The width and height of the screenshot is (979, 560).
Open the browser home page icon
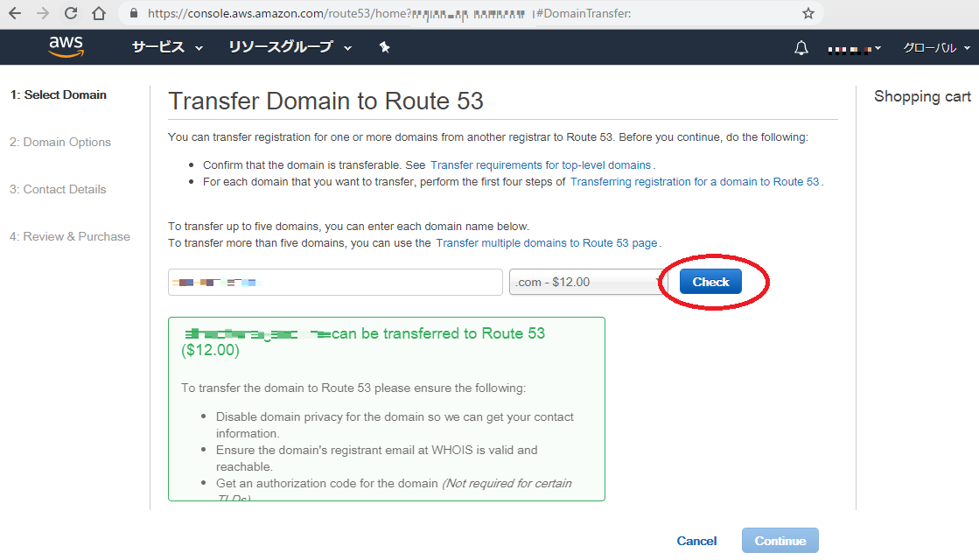pyautogui.click(x=99, y=13)
